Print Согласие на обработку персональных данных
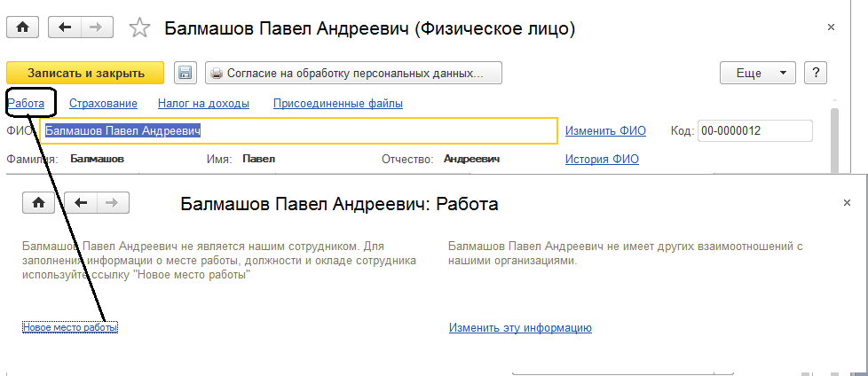 [x=354, y=73]
